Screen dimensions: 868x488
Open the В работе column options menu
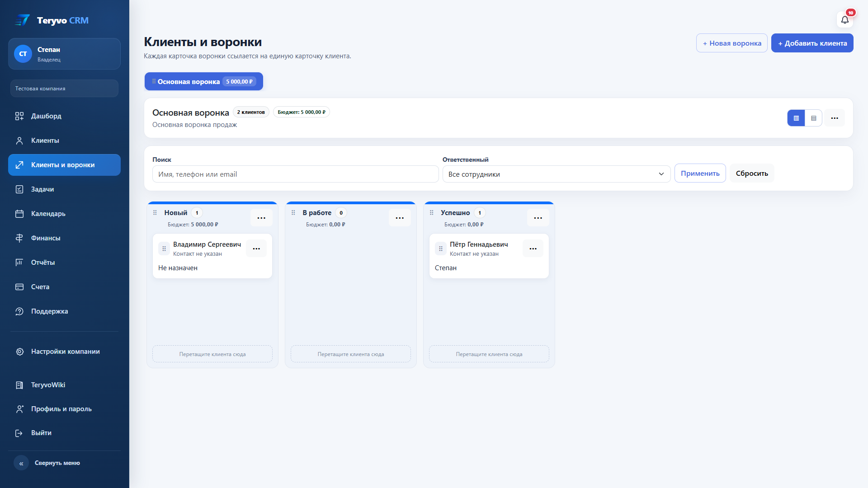[400, 218]
